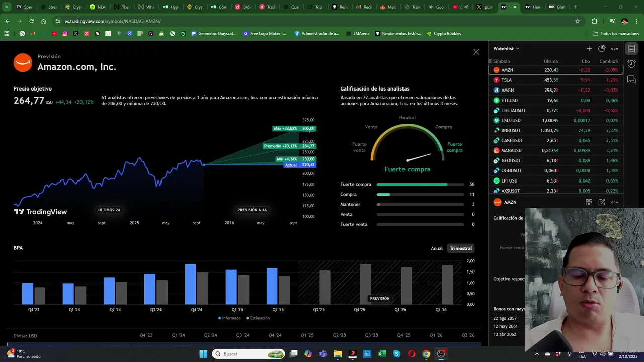This screenshot has width=644, height=362.
Task: Click the AMZN detail edit note icon
Action: (602, 202)
